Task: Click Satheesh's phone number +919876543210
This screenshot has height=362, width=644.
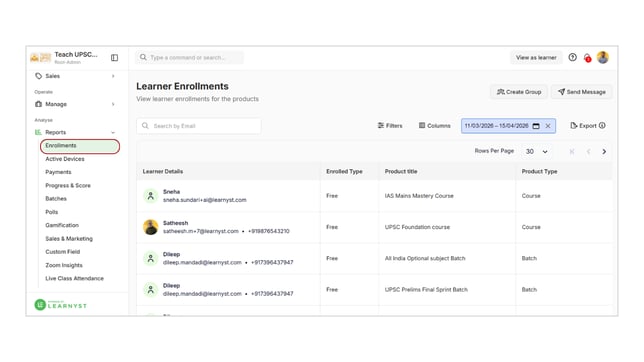Action: coord(269,231)
